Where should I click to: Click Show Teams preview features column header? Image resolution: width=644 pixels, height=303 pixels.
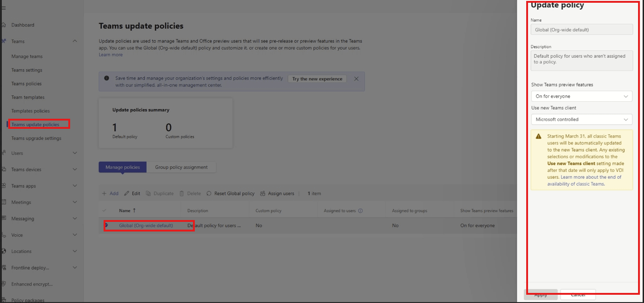tap(487, 211)
